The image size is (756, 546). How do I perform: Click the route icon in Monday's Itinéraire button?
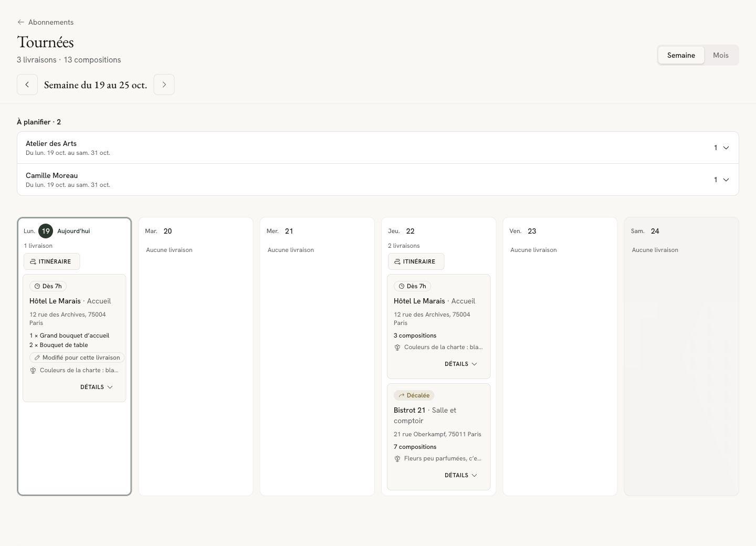pyautogui.click(x=33, y=261)
